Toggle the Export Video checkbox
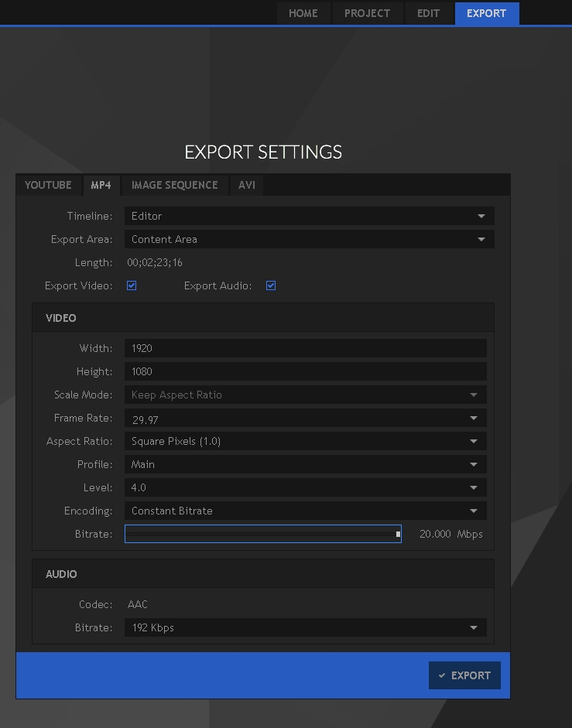Viewport: 572px width, 728px height. [132, 285]
